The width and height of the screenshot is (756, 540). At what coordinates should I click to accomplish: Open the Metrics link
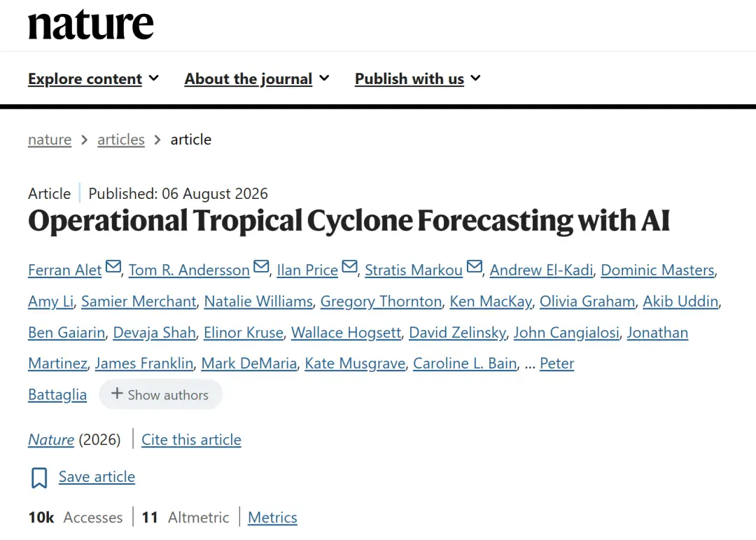click(x=272, y=518)
